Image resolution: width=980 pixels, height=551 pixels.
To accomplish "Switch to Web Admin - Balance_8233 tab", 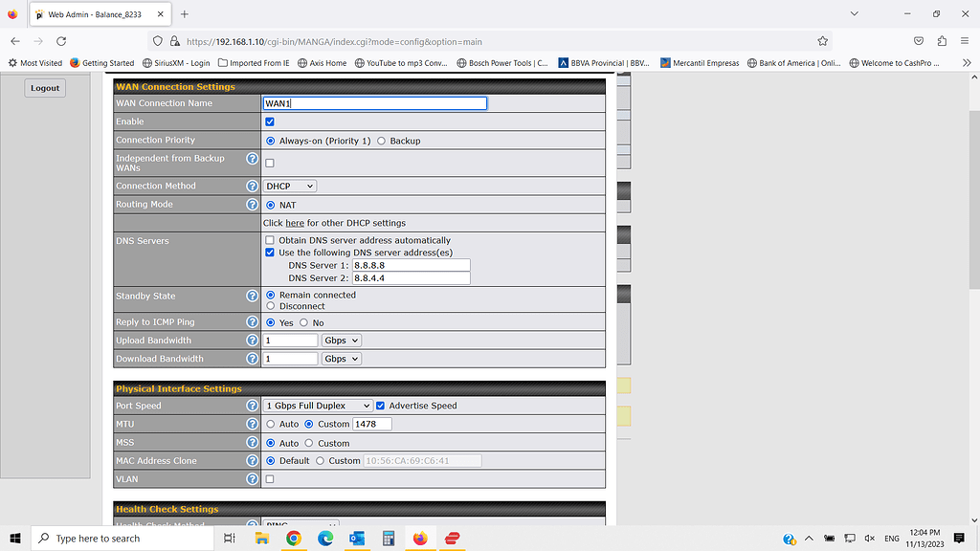I will click(96, 14).
